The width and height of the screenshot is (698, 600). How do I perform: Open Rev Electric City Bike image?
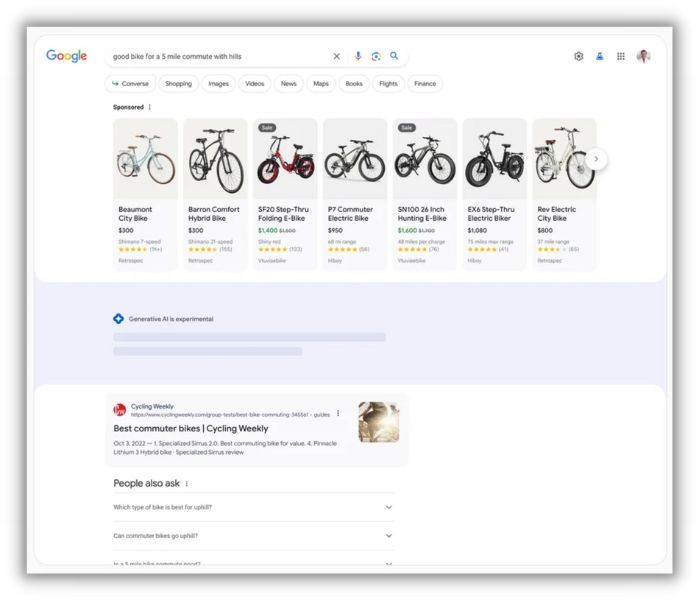(564, 159)
